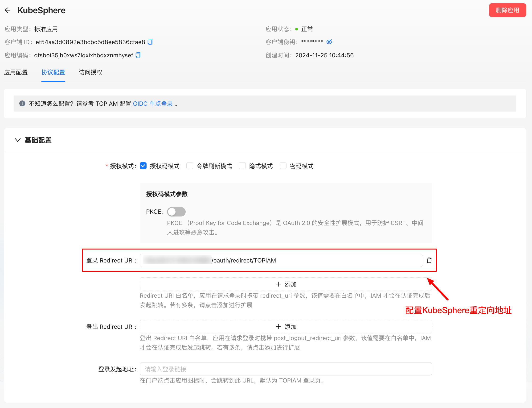Collapse the 基础配置 section

point(18,140)
